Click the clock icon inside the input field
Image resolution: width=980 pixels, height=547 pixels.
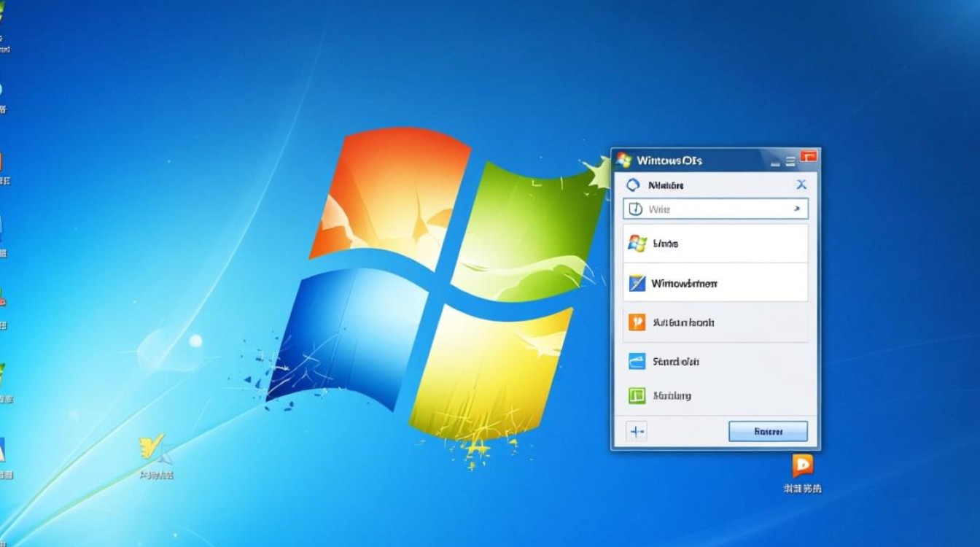(x=635, y=209)
